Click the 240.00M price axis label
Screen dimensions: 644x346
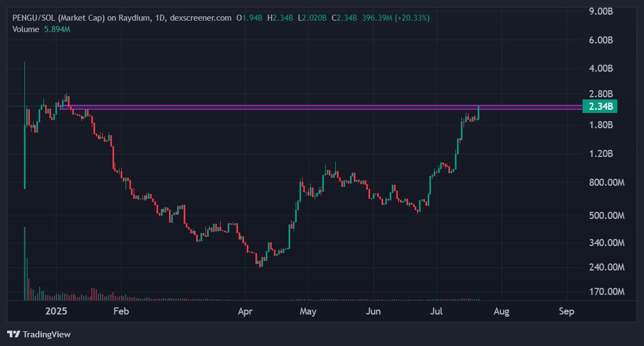point(607,267)
